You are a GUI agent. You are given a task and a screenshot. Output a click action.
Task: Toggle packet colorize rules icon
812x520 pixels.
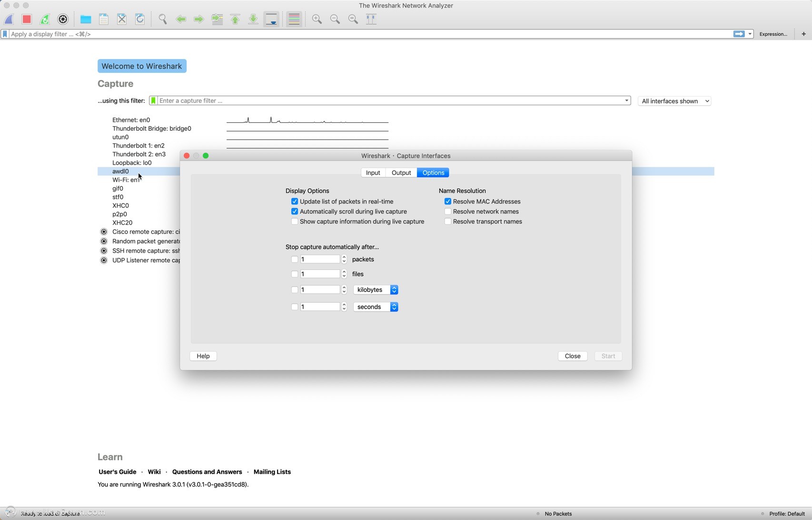coord(294,19)
